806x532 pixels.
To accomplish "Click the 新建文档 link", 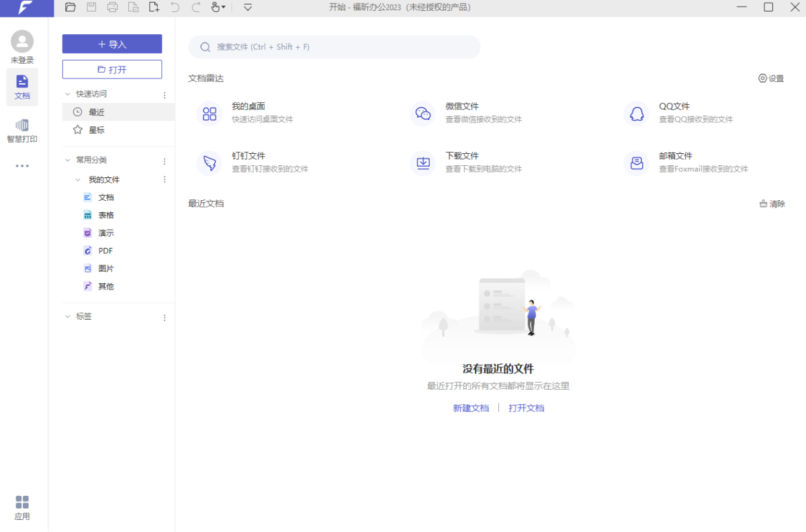I will pos(471,408).
